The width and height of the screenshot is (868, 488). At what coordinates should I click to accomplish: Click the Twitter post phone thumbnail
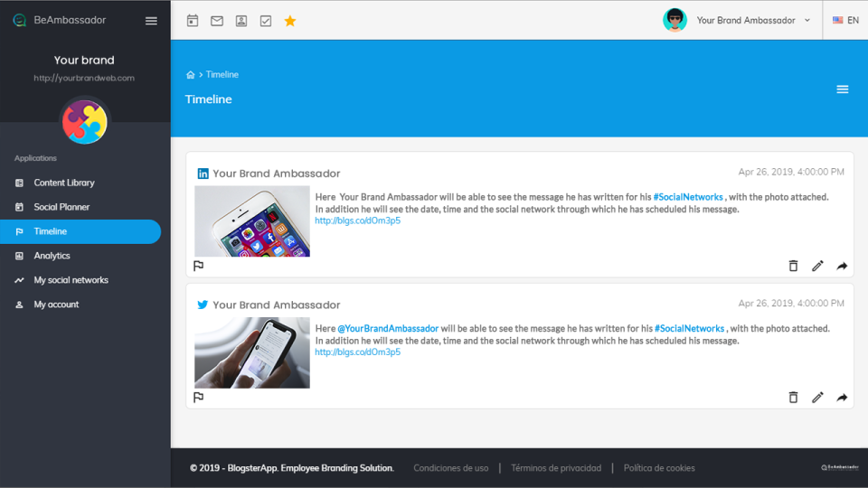[252, 352]
